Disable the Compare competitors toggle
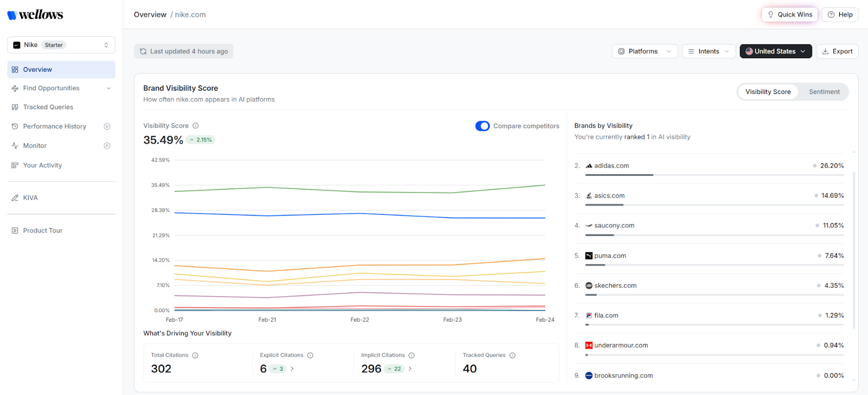The height and width of the screenshot is (395, 868). 482,126
